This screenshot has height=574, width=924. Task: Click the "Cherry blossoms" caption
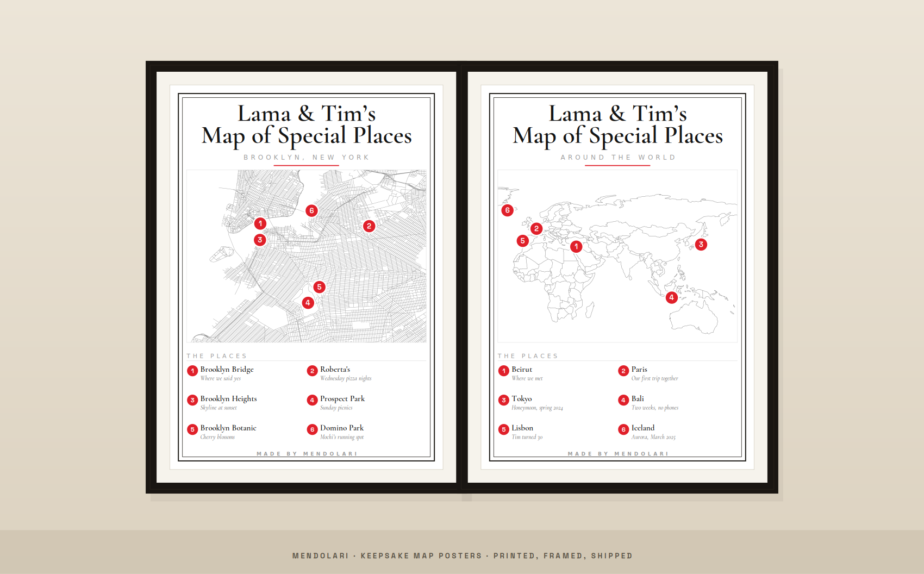(217, 437)
